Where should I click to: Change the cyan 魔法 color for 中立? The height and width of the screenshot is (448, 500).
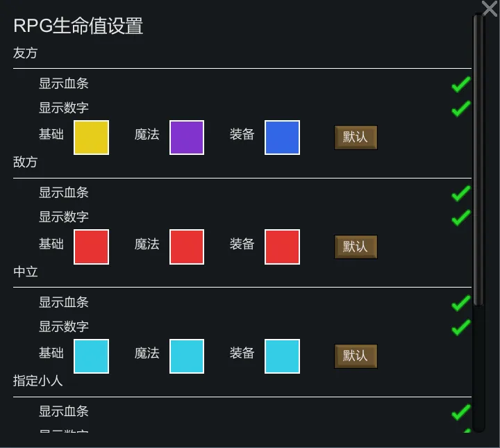(187, 356)
